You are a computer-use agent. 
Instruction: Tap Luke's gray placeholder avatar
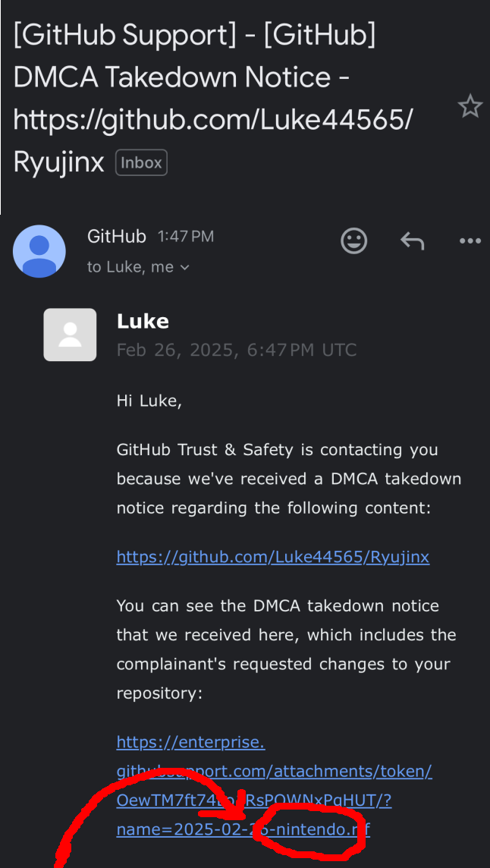click(x=70, y=335)
